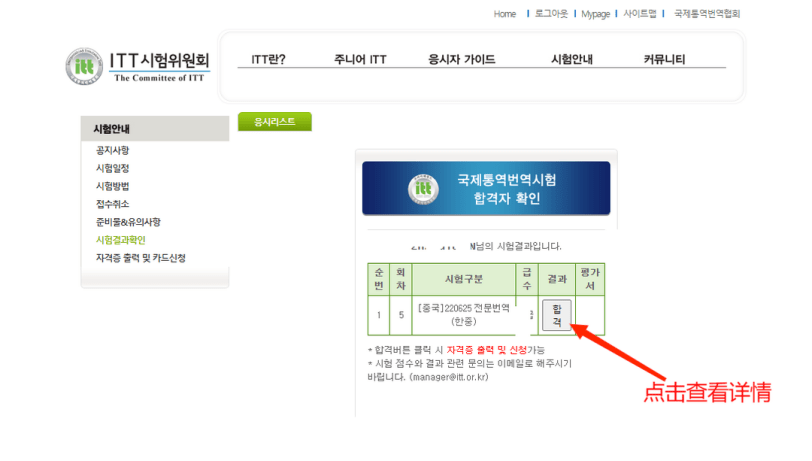Select 준비물&유의사항 in sidebar

pyautogui.click(x=128, y=222)
